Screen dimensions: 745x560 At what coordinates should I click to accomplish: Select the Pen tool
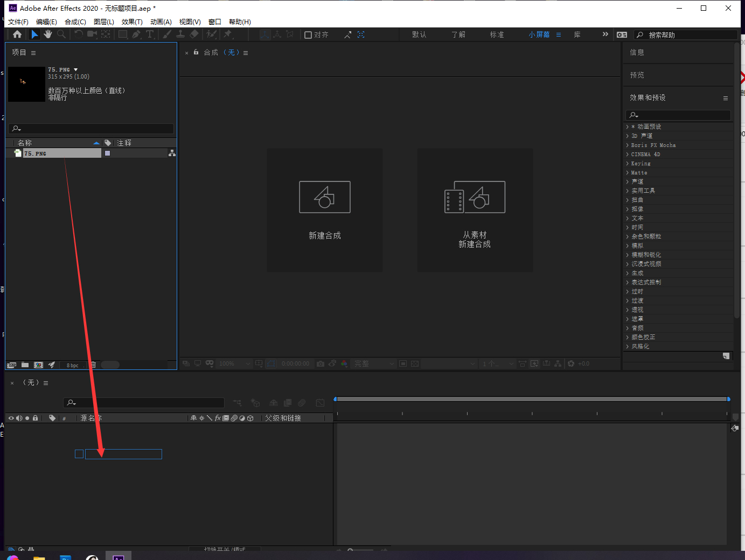point(136,34)
